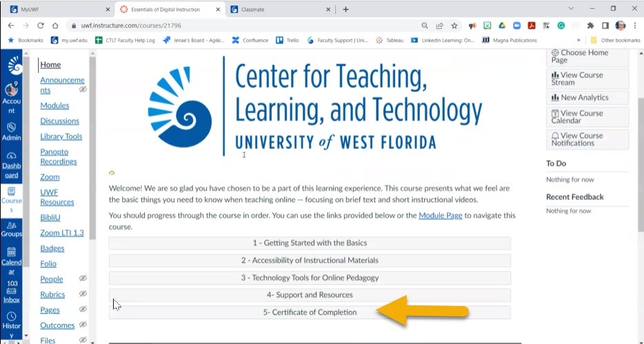Follow the Module Page link
This screenshot has height=344, width=644.
(x=441, y=215)
